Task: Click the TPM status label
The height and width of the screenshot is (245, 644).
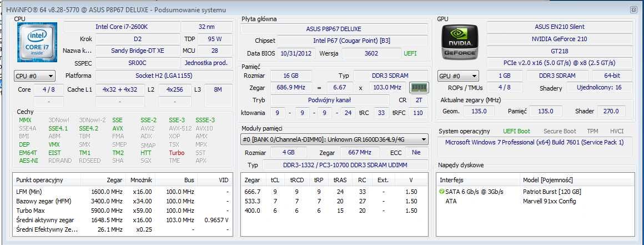Action: [592, 131]
